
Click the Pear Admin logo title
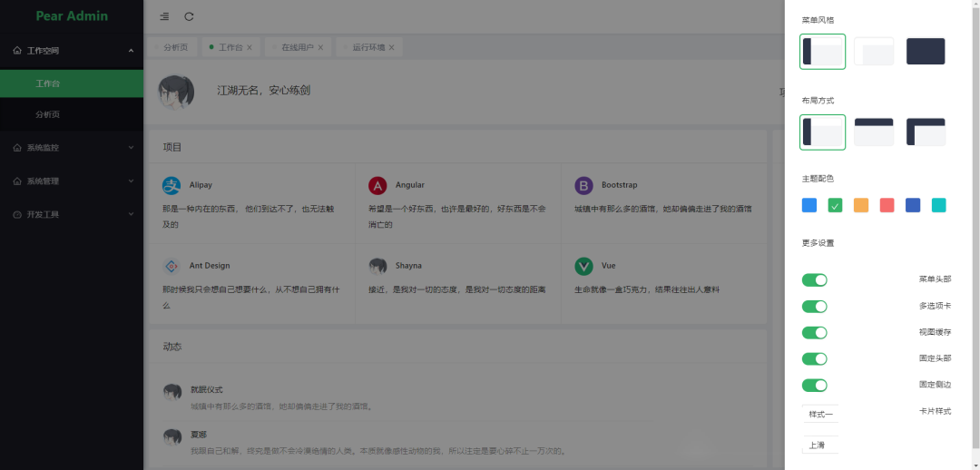pyautogui.click(x=72, y=15)
